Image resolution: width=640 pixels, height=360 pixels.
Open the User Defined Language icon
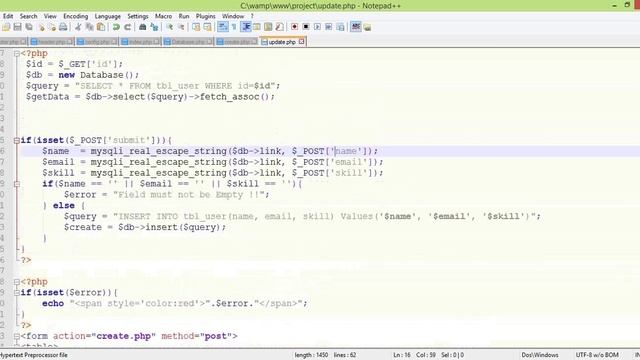click(257, 27)
